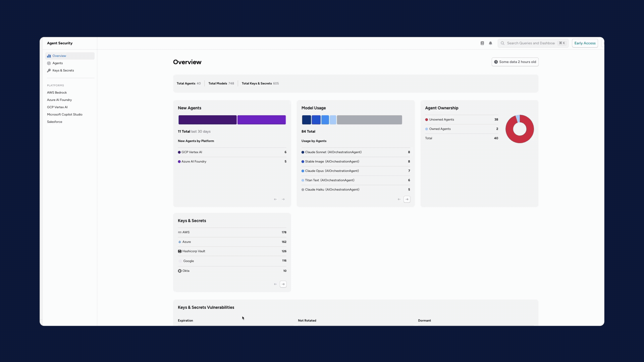Click the Overview bar chart icon
The height and width of the screenshot is (362, 644).
(49, 56)
